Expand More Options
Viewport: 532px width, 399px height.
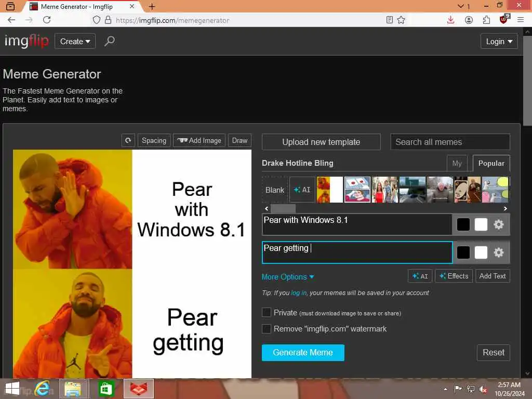click(x=288, y=277)
